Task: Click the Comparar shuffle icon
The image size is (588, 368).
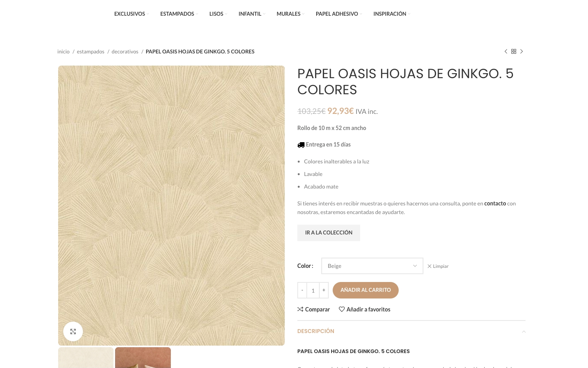Action: tap(300, 309)
